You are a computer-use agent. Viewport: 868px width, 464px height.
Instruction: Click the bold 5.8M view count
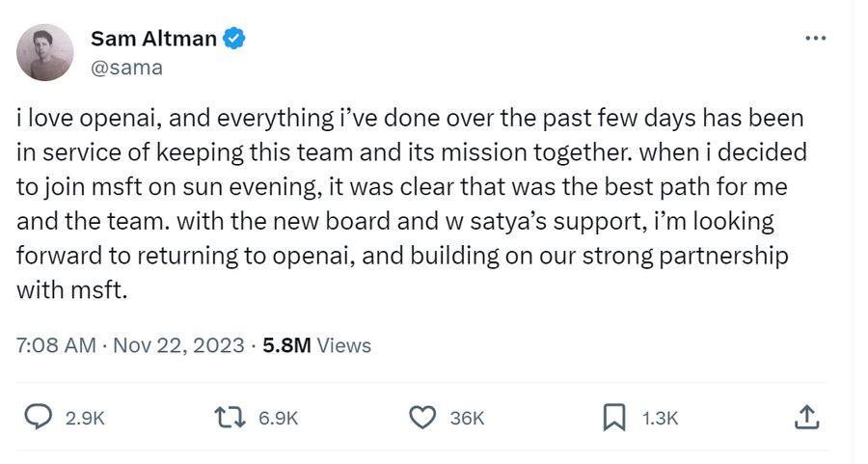coord(286,345)
